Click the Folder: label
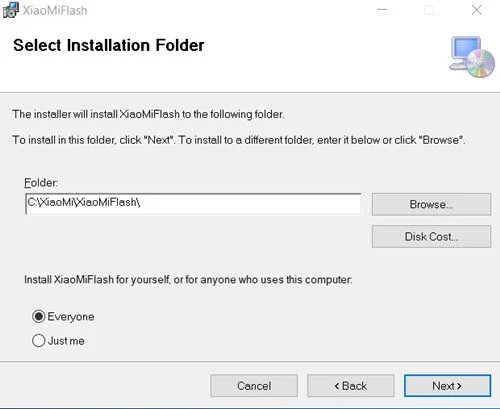The image size is (500, 409). 41,183
